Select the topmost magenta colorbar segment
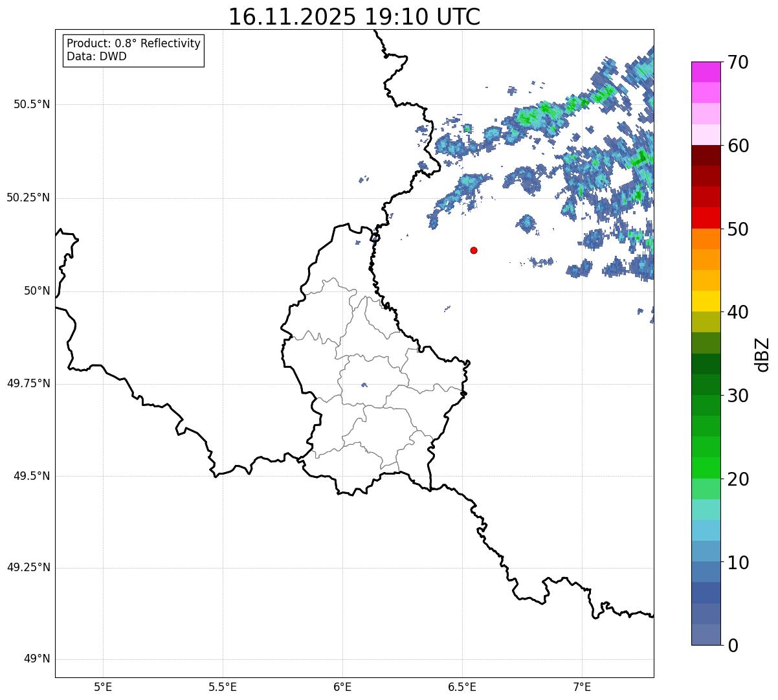The image size is (778, 700). click(x=706, y=72)
